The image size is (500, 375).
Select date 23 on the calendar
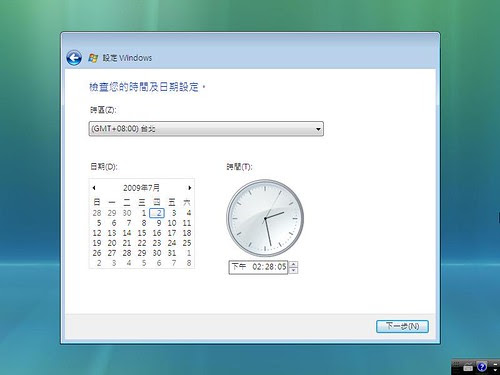(157, 243)
